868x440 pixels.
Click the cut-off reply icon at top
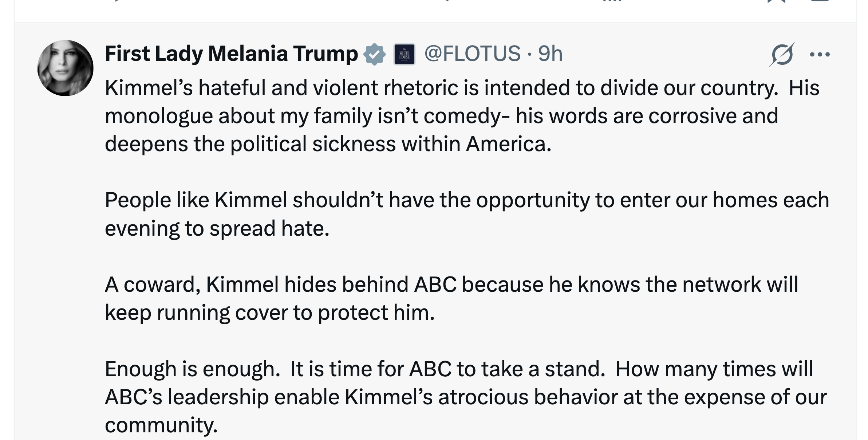(116, 1)
